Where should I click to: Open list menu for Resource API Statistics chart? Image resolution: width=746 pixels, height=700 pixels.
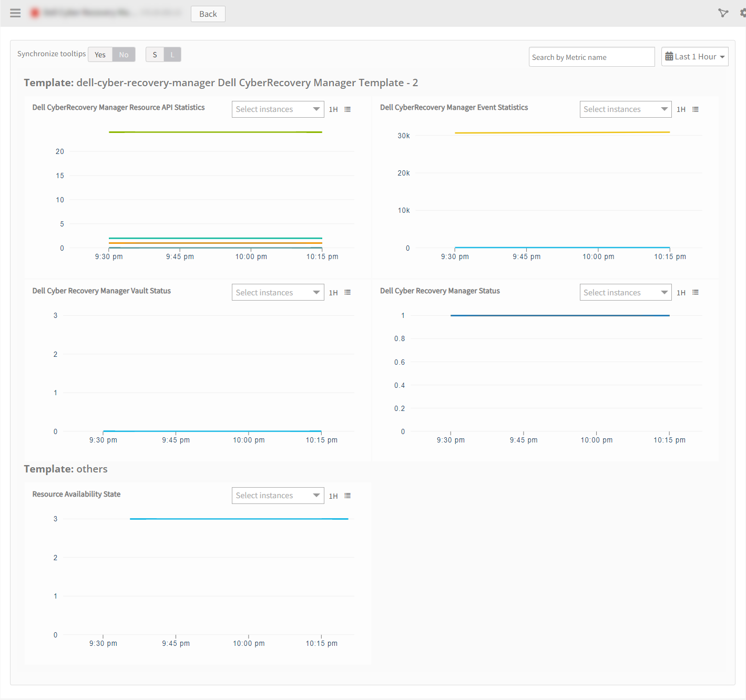348,109
